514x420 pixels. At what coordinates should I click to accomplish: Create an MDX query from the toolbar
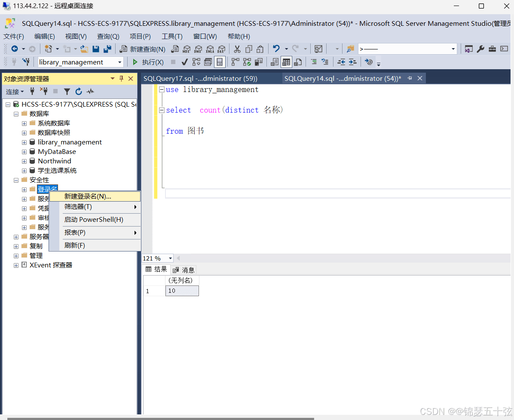[187, 49]
